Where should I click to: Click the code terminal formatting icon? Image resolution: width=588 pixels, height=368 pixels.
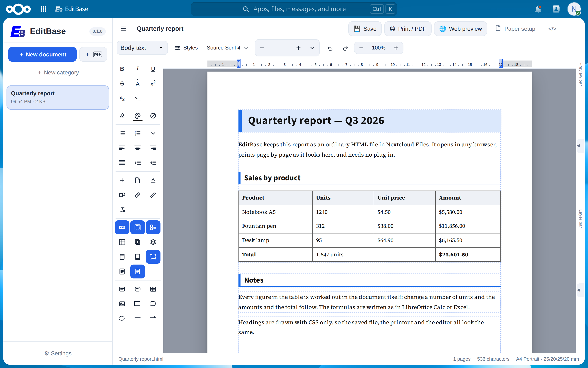(x=138, y=98)
